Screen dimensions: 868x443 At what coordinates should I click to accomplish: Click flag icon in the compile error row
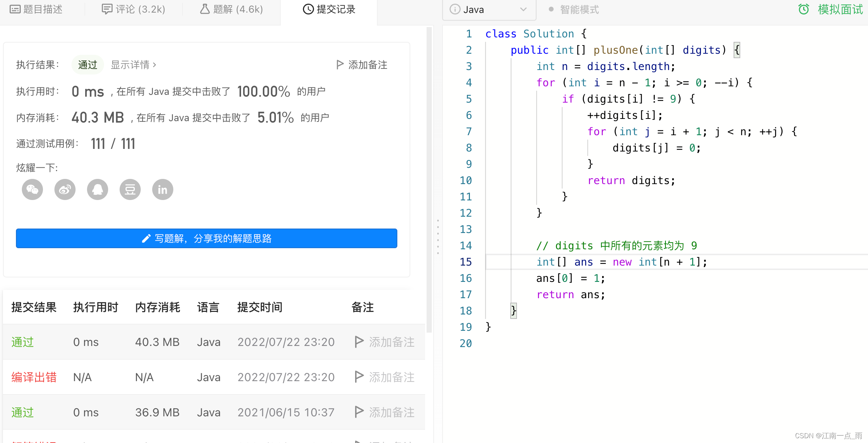point(359,377)
